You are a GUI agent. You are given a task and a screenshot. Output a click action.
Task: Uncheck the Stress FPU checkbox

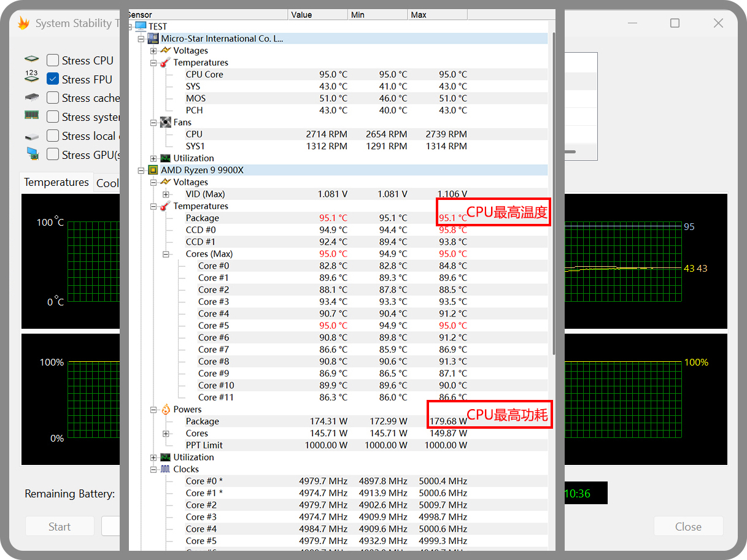tap(53, 79)
